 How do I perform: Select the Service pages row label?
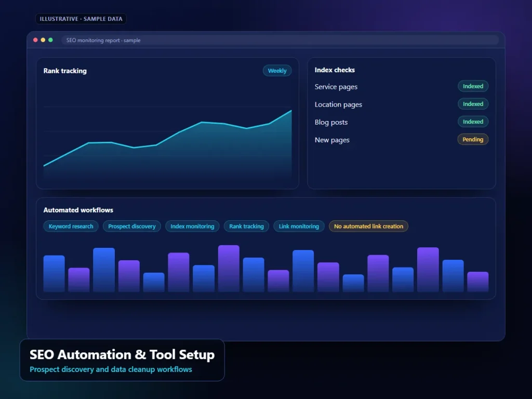[x=336, y=87]
